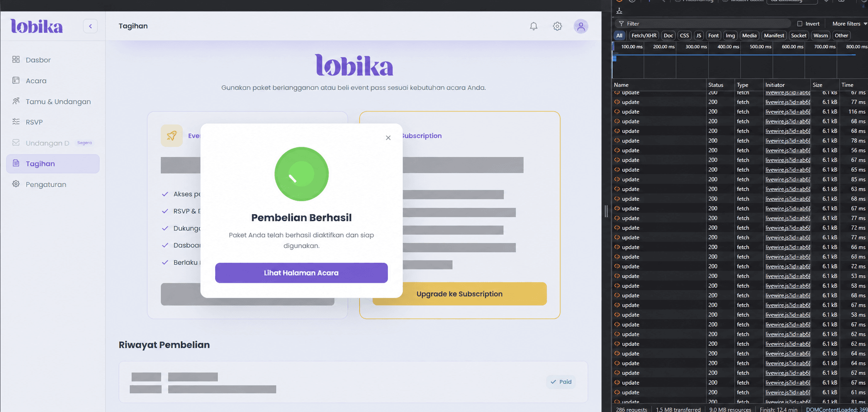Select the Tamu & Undangan people icon
868x412 pixels.
click(16, 101)
